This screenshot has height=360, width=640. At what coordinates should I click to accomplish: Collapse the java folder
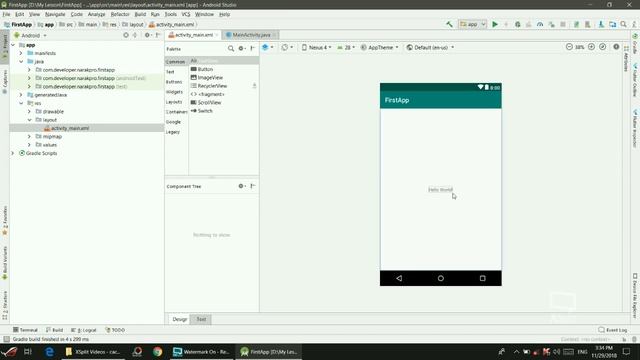21,62
